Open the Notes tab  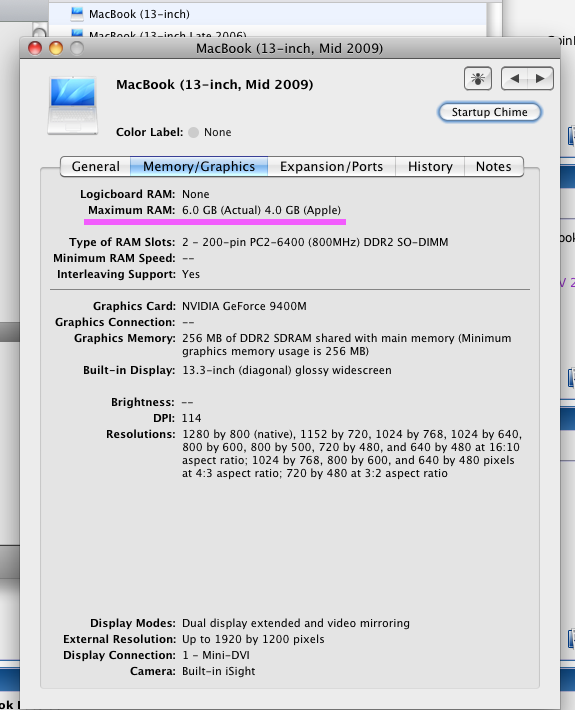click(494, 167)
